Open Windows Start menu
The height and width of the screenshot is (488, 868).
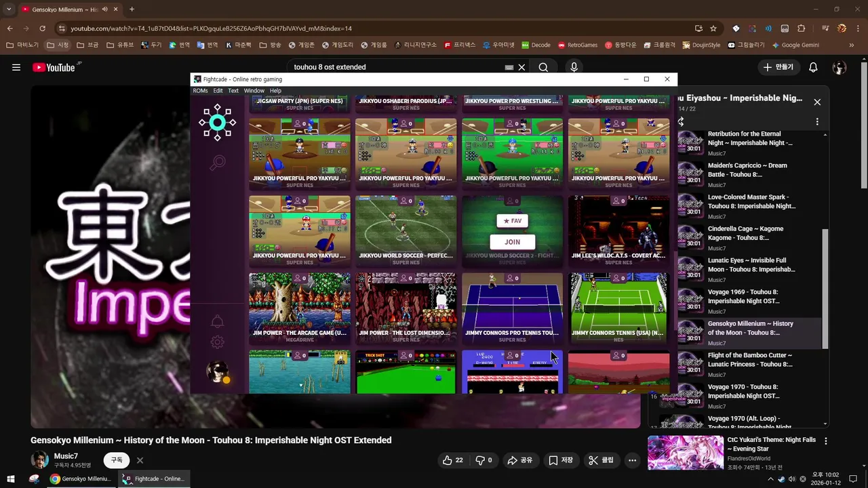coord(10,479)
